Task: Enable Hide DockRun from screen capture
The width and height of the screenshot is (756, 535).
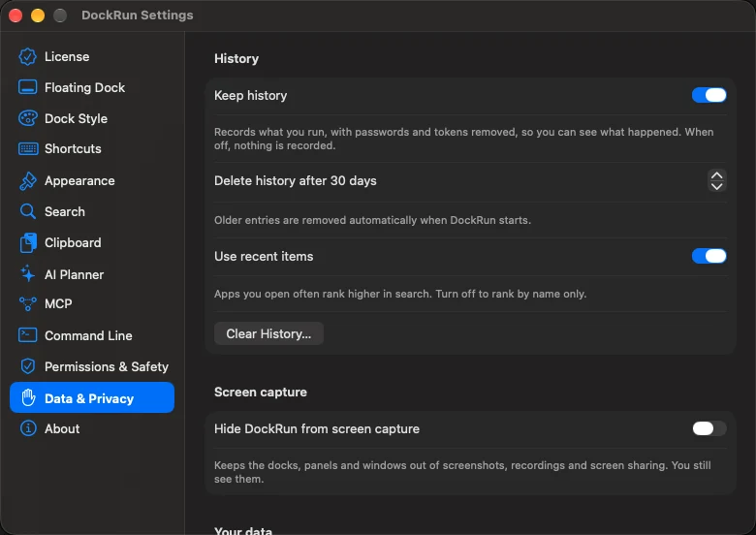Action: [709, 428]
